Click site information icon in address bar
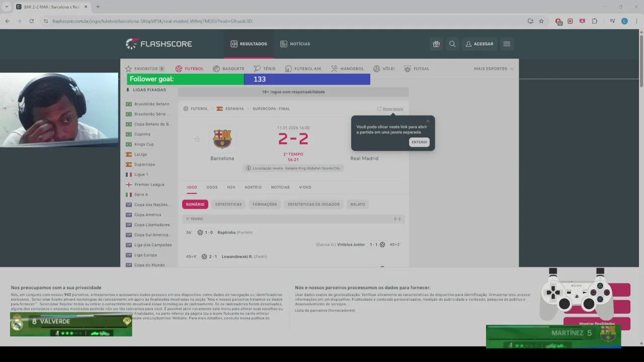This screenshot has width=644, height=362. [x=46, y=21]
